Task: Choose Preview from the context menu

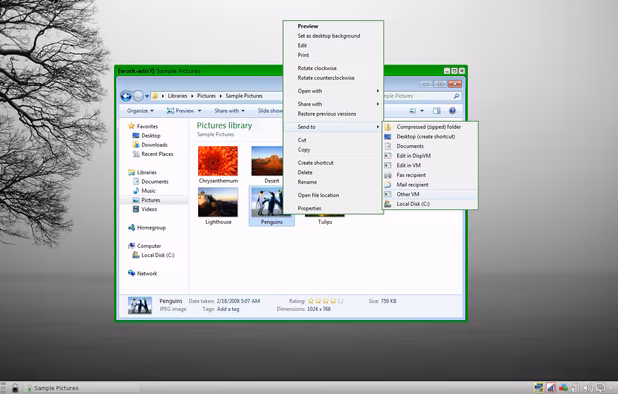Action: pos(333,26)
